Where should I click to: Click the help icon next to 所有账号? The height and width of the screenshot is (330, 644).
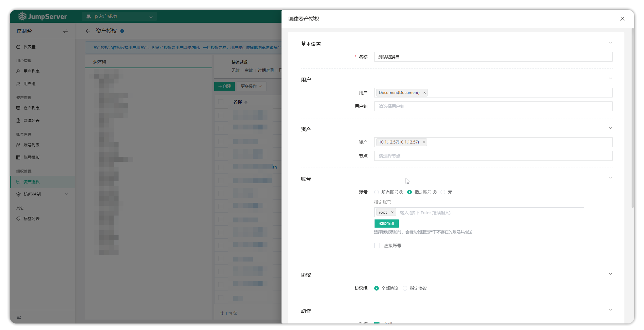pyautogui.click(x=401, y=192)
